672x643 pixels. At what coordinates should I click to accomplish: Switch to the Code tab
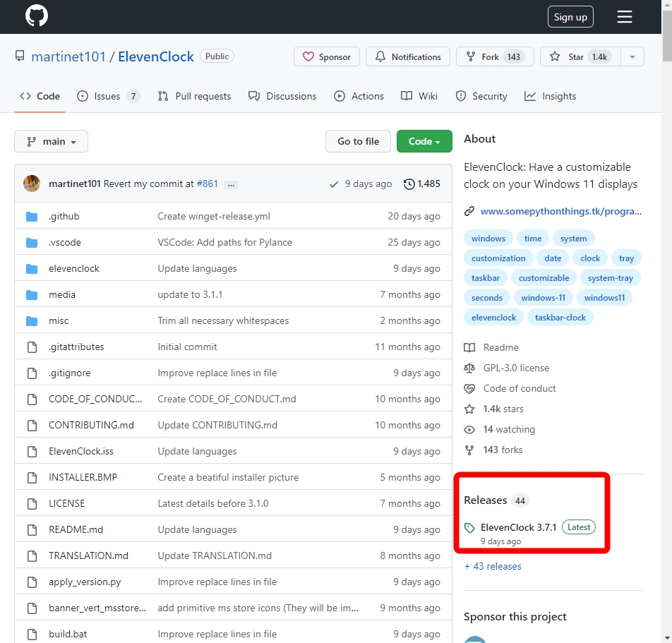[x=40, y=96]
